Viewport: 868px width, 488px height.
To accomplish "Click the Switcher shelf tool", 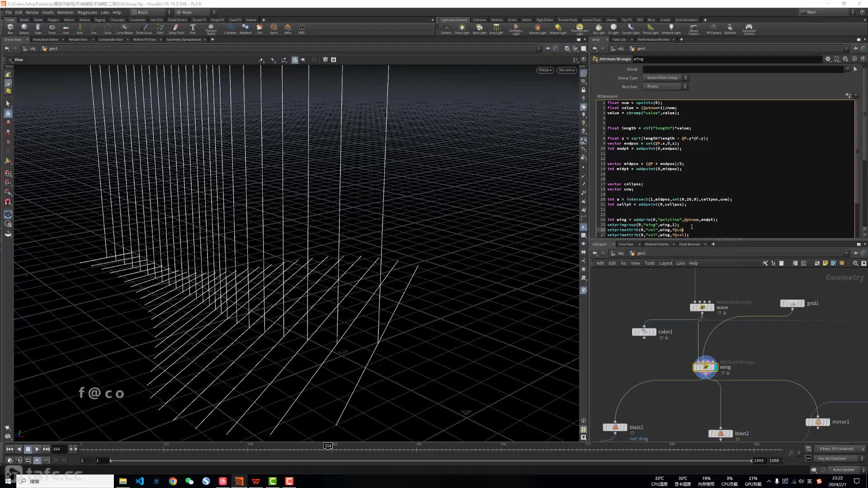I will pos(730,28).
